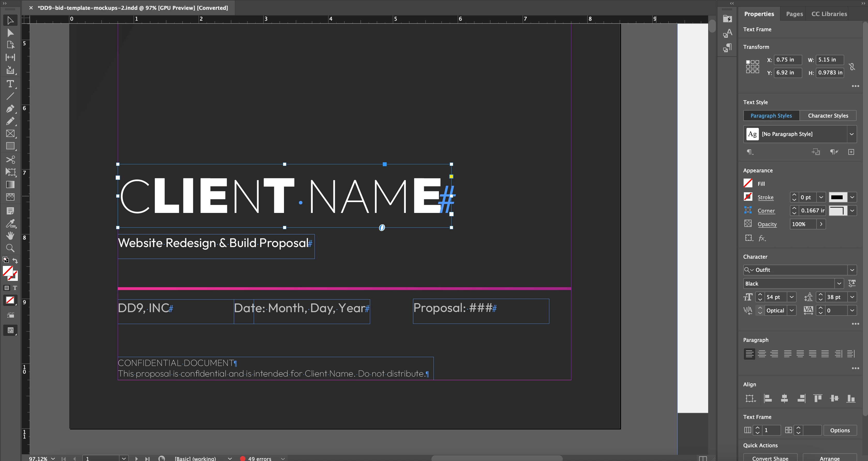Image resolution: width=868 pixels, height=461 pixels.
Task: Toggle constrain width and height proportions
Action: (x=852, y=66)
